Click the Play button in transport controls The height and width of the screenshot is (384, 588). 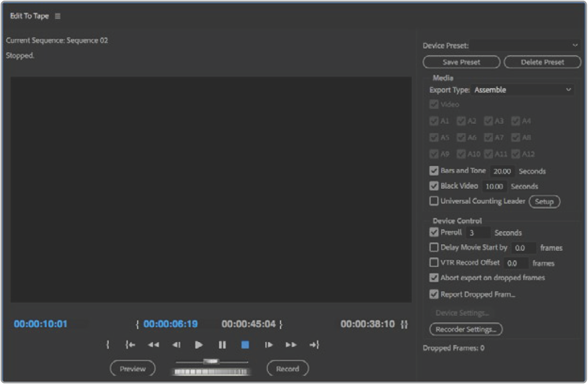(199, 345)
